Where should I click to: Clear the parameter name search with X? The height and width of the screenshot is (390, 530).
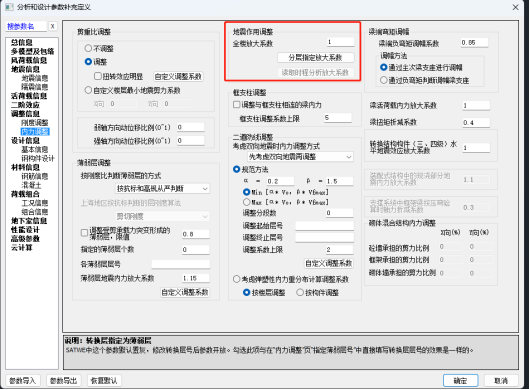tap(52, 26)
